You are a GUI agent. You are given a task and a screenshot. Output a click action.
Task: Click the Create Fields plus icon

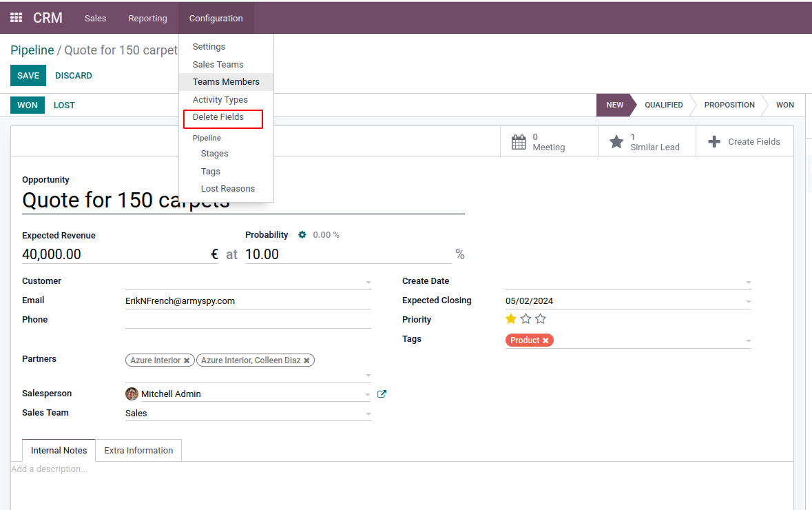tap(714, 142)
